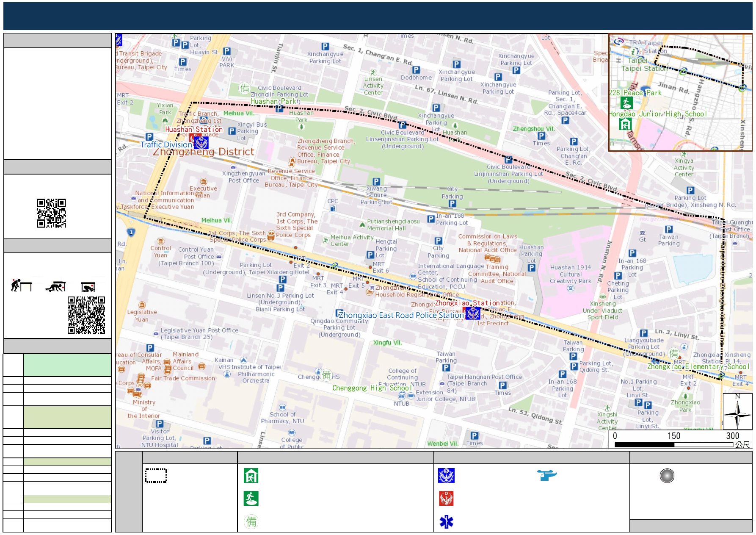Click the Zhongxiao Elementary School label

[698, 366]
